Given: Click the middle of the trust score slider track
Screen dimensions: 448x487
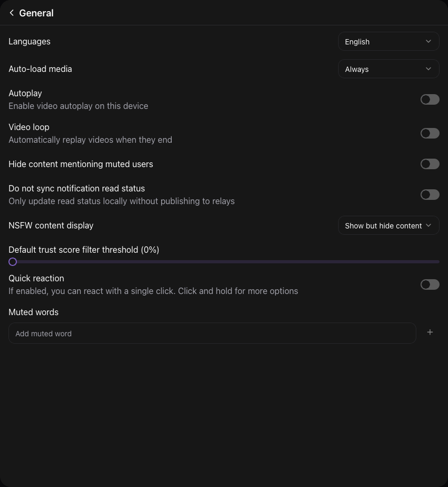Looking at the screenshot, I should click(x=224, y=262).
